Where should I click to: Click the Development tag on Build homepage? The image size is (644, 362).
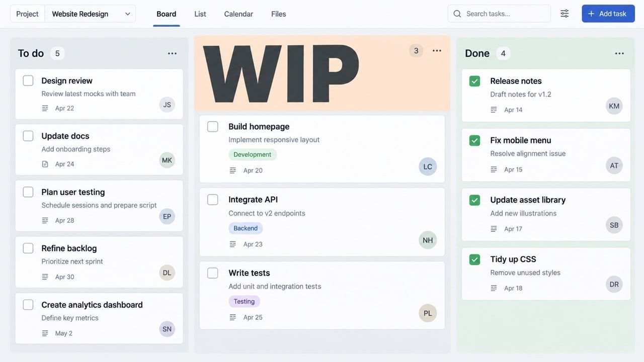click(253, 155)
